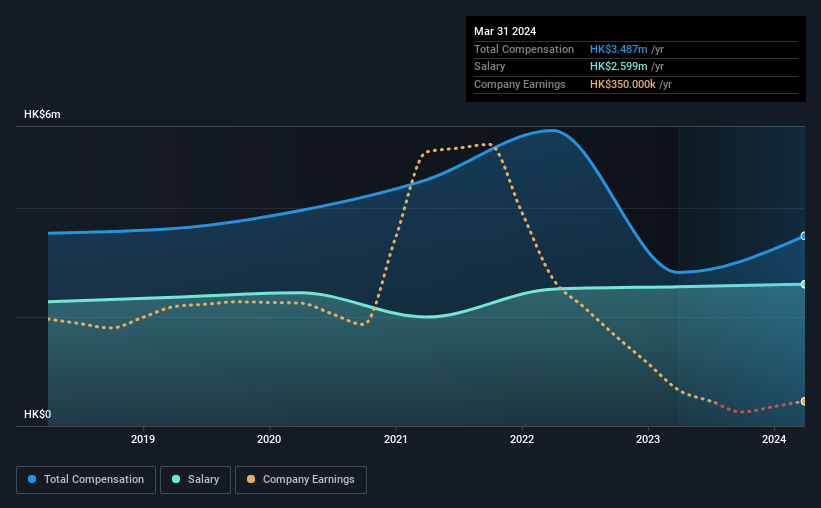Image resolution: width=821 pixels, height=508 pixels.
Task: Select the Total Compensation data point at 2024
Action: tap(804, 236)
